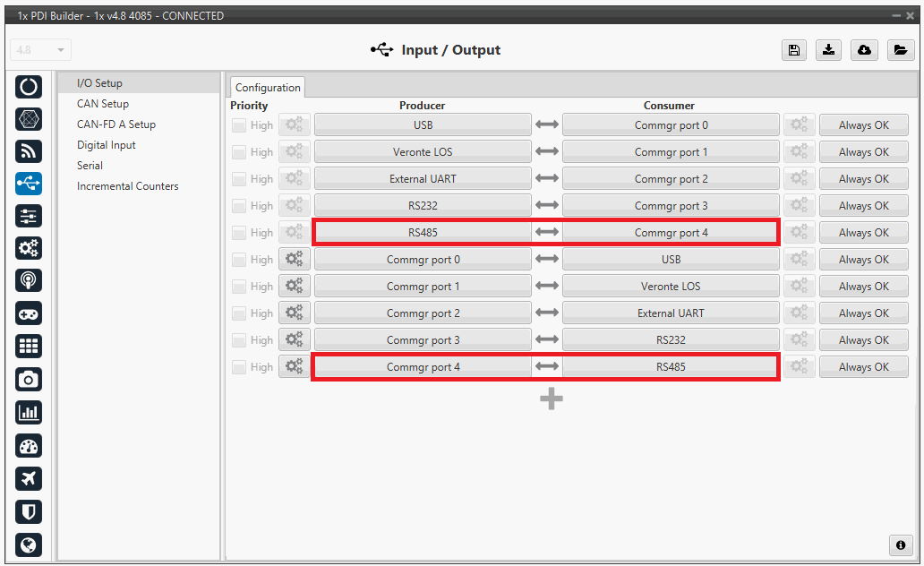Click the Veronte LOS producer button
Screen dimensions: 924x566
(x=423, y=152)
